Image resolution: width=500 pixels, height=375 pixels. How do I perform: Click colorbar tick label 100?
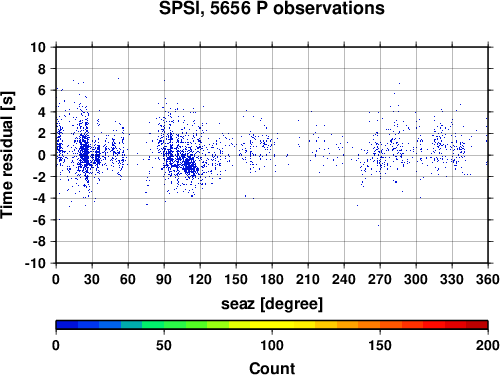point(272,345)
